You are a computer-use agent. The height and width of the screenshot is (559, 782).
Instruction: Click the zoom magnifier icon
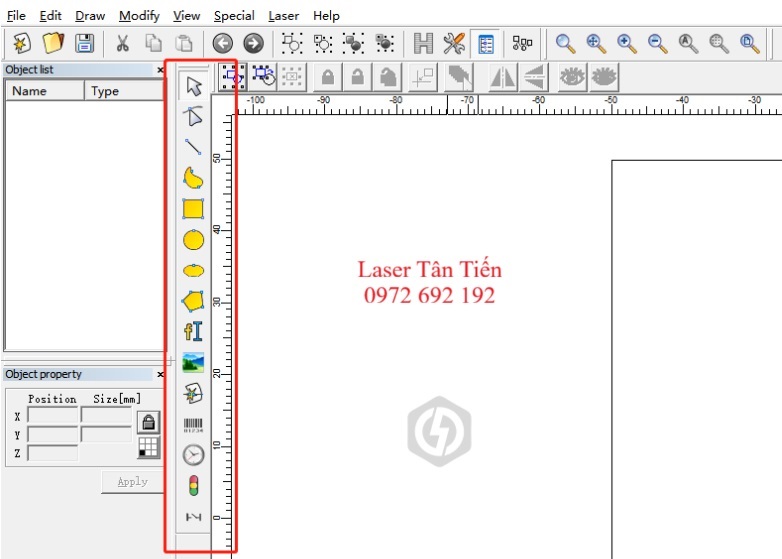pos(565,43)
